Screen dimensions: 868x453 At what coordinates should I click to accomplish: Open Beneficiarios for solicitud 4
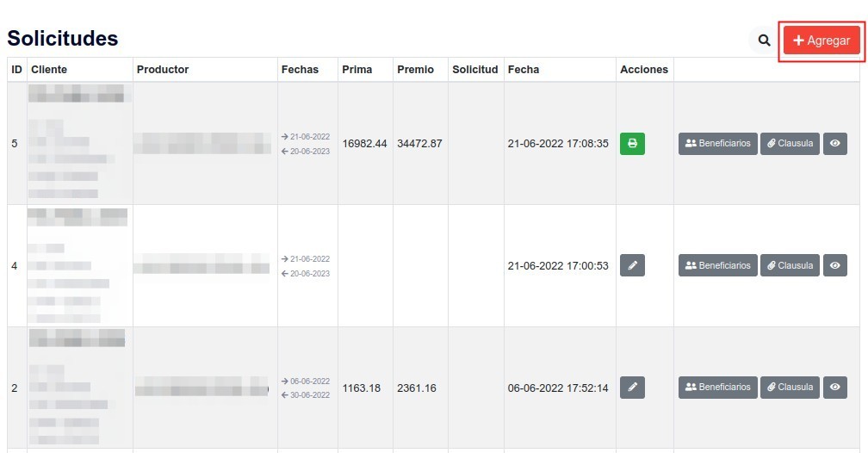717,266
